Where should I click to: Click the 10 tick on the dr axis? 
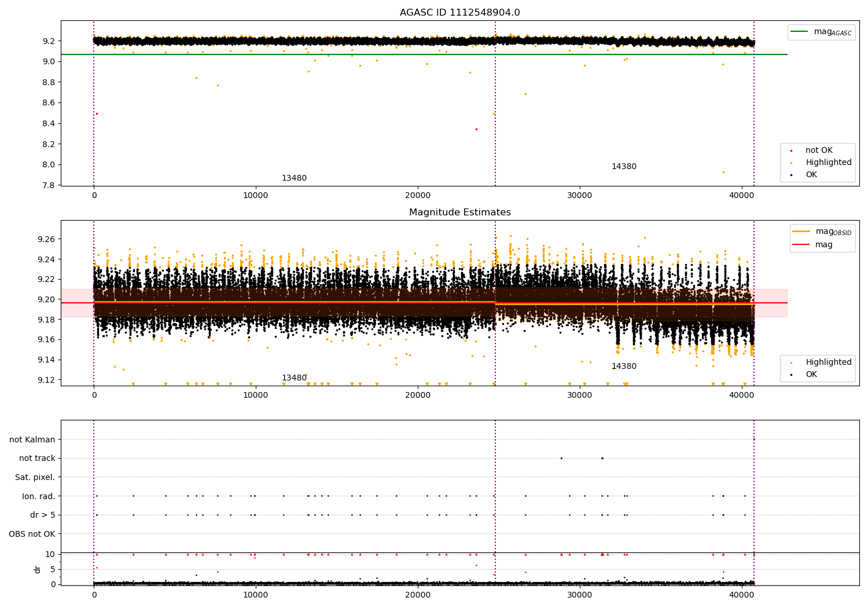(x=50, y=555)
